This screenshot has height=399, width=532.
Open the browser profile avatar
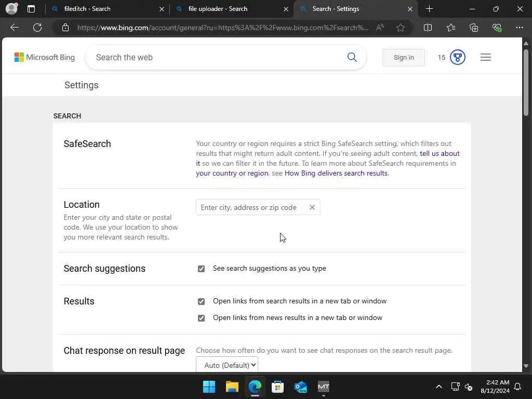point(11,8)
